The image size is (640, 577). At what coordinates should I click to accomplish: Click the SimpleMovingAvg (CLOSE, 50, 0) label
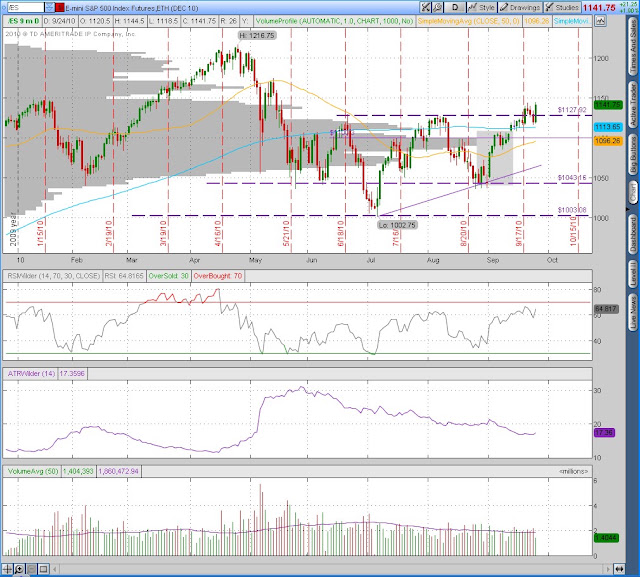(x=469, y=21)
